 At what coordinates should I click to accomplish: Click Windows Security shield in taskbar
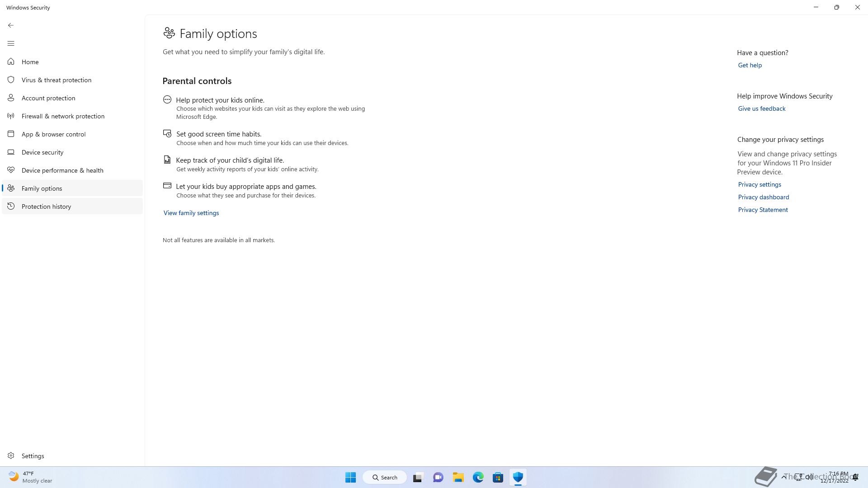coord(518,477)
